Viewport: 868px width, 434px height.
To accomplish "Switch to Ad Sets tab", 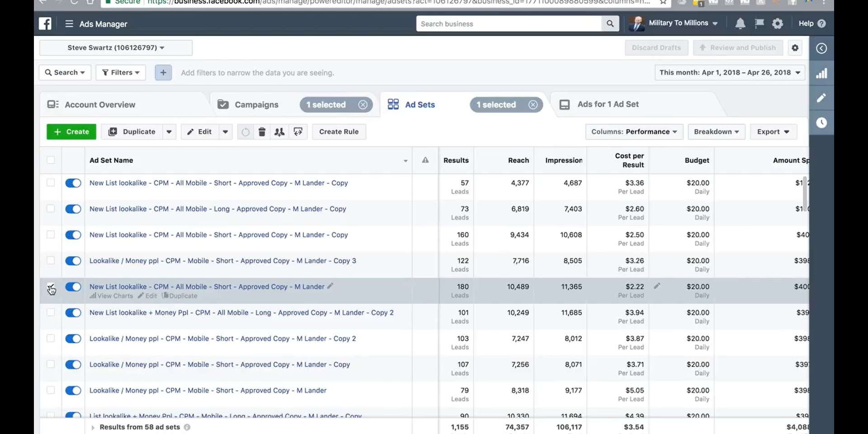I will 420,104.
